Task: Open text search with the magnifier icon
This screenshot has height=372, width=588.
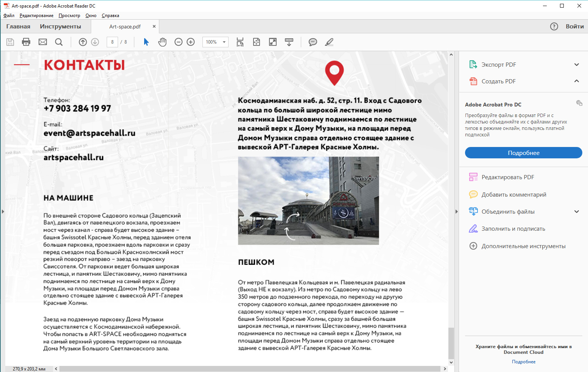Action: 59,42
